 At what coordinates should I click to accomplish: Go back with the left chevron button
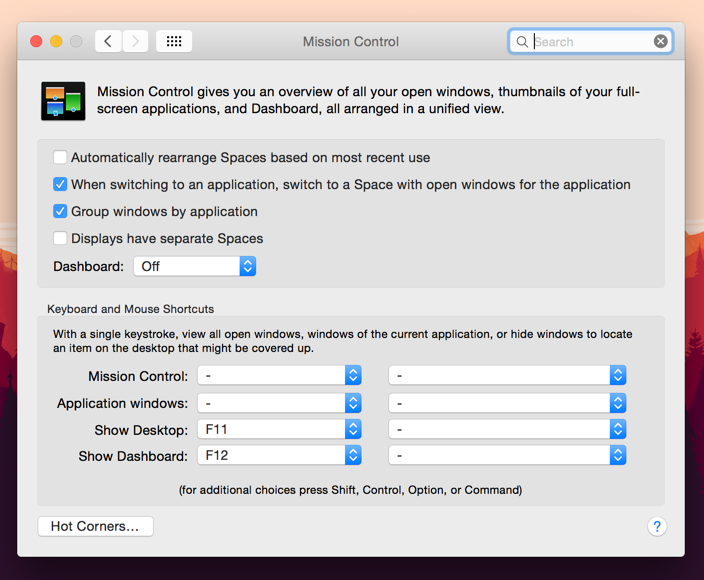(x=108, y=41)
